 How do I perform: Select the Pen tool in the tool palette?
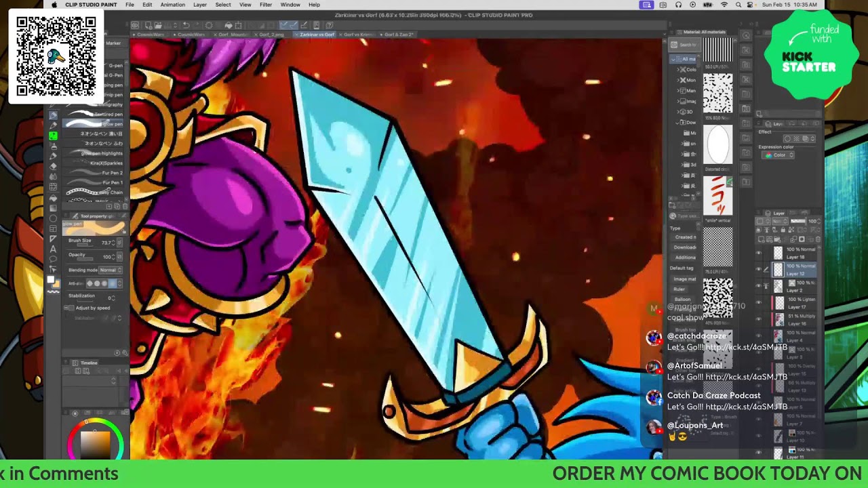pyautogui.click(x=54, y=115)
